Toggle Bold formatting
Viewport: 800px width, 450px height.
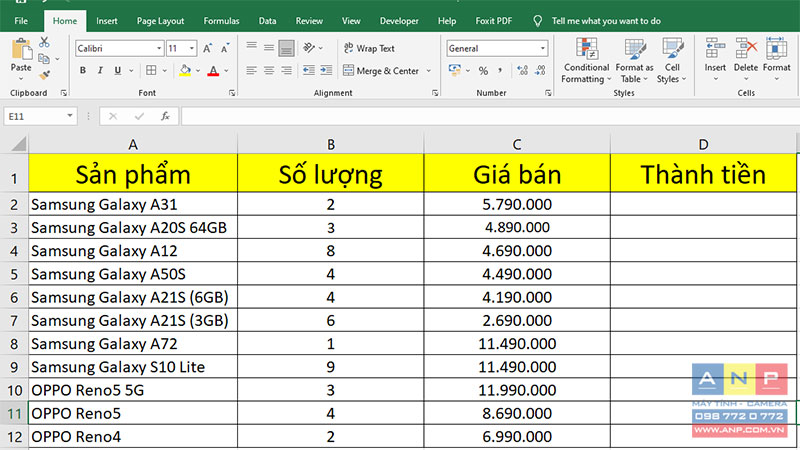coord(83,70)
